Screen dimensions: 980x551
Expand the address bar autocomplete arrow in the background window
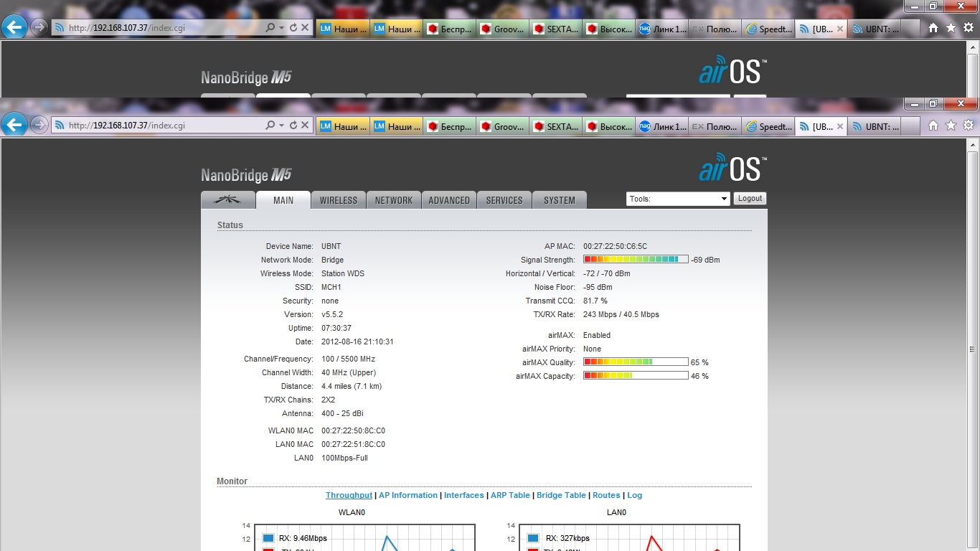[x=281, y=28]
